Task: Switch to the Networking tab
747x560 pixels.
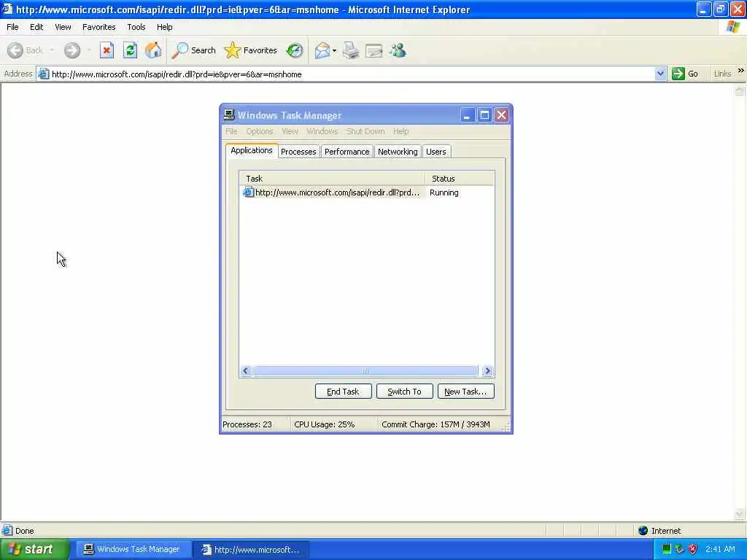Action: coord(398,152)
